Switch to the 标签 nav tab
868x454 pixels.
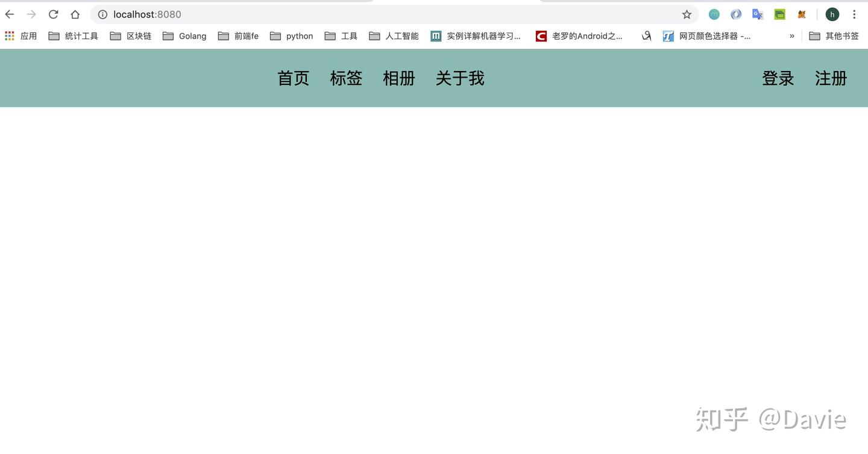[x=346, y=78]
